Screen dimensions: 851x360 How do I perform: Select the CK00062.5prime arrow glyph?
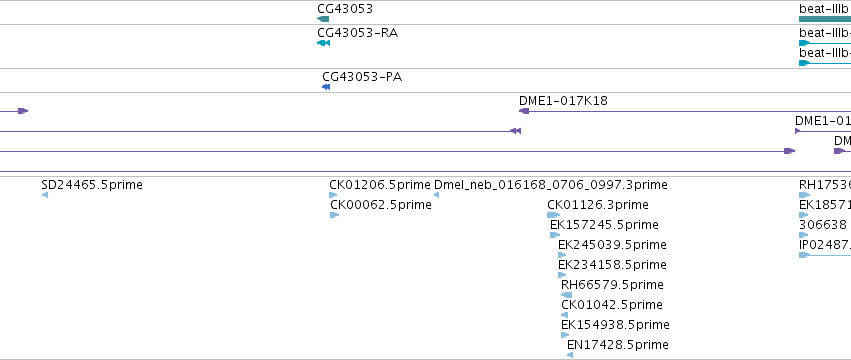(x=334, y=215)
